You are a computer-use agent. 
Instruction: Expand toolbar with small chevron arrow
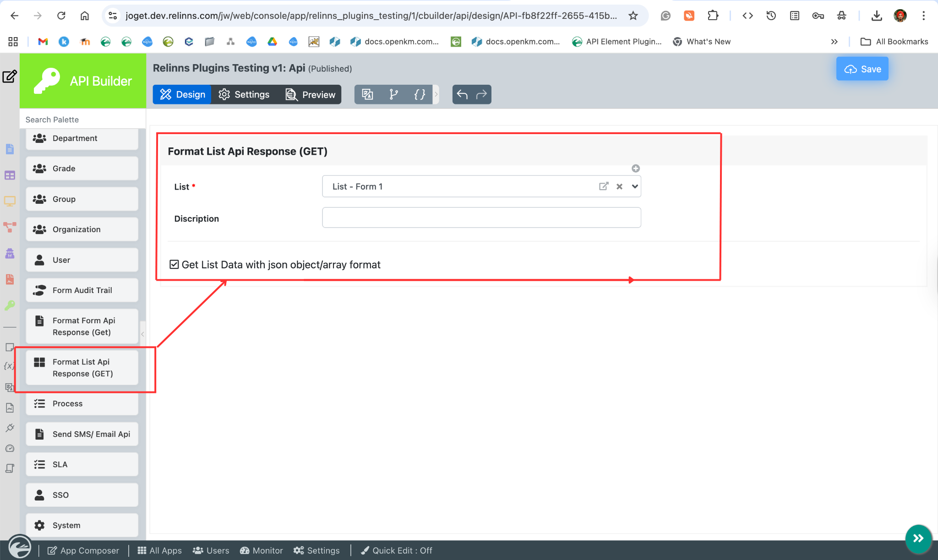point(436,94)
